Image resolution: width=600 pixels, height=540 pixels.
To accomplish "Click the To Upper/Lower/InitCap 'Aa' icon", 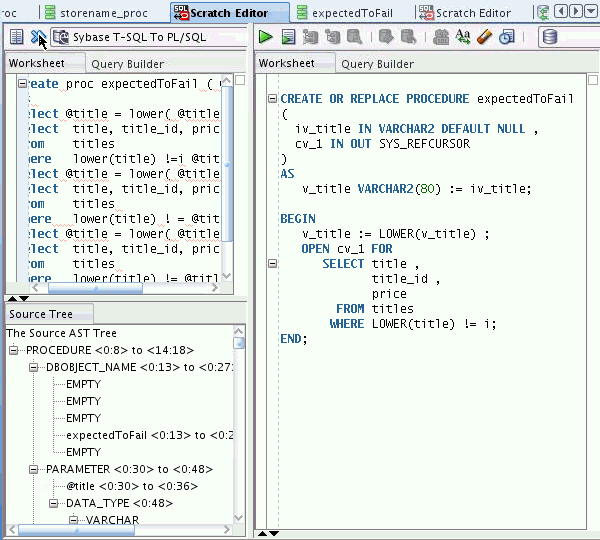I will (x=463, y=37).
